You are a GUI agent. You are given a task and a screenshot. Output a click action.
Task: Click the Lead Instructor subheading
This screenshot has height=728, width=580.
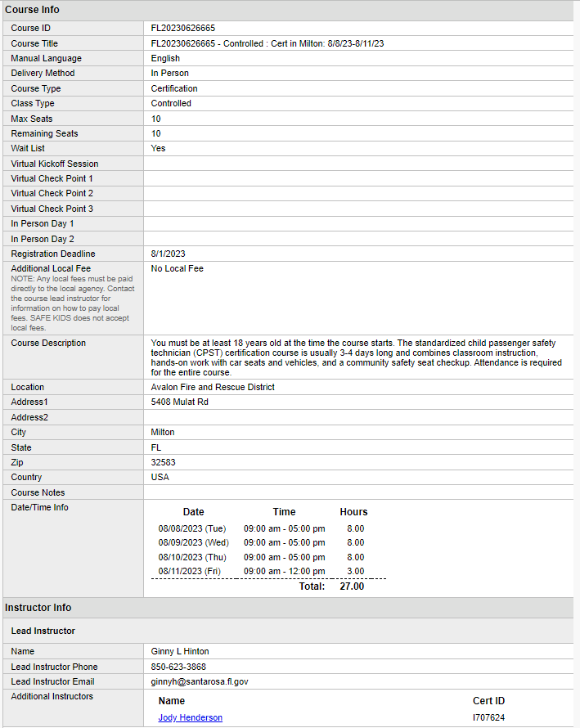pos(43,631)
